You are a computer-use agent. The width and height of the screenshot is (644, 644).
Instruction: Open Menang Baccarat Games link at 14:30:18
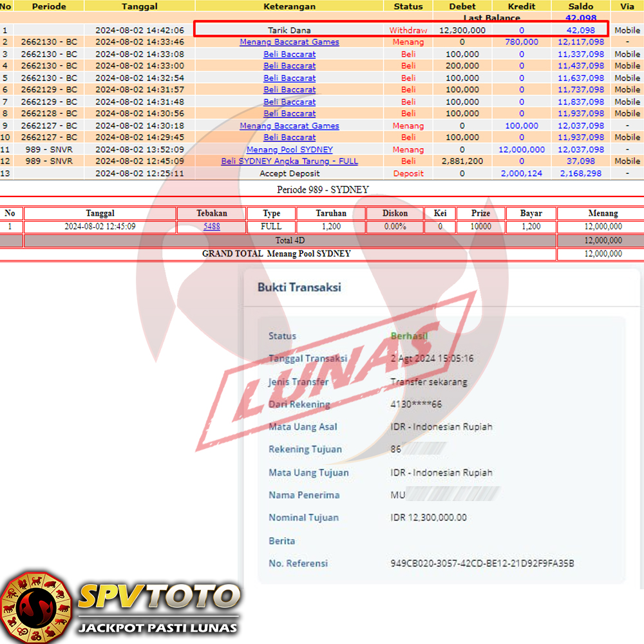click(x=289, y=126)
